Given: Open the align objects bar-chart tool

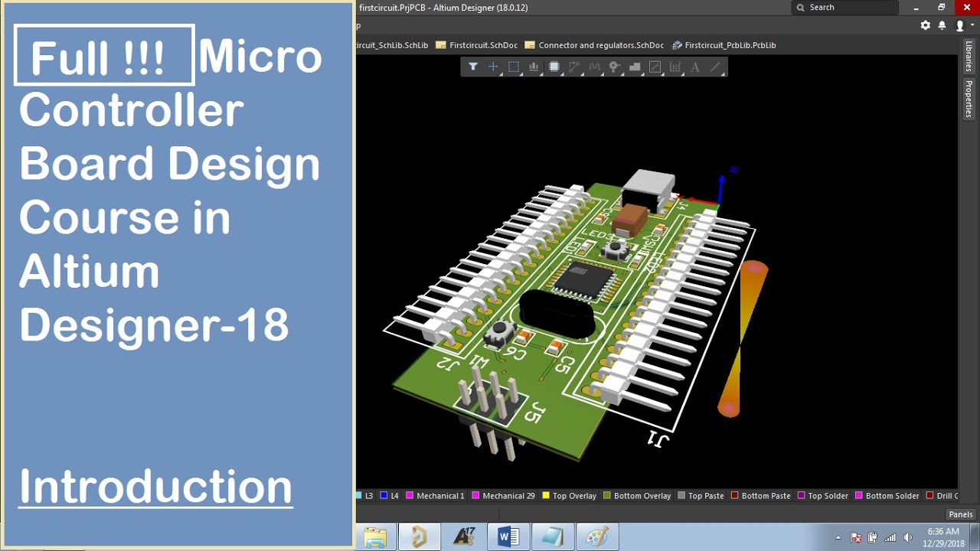Looking at the screenshot, I should pos(534,67).
